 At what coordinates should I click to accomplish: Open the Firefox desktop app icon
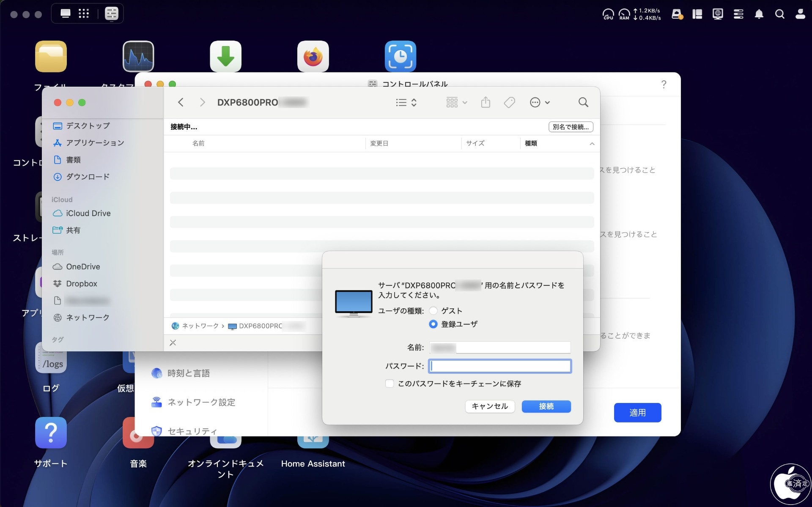pyautogui.click(x=313, y=56)
